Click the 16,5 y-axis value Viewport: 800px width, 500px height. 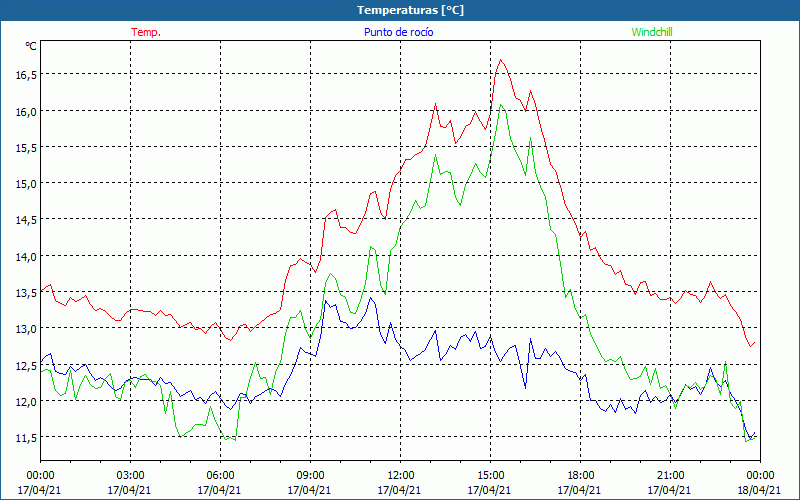click(26, 75)
